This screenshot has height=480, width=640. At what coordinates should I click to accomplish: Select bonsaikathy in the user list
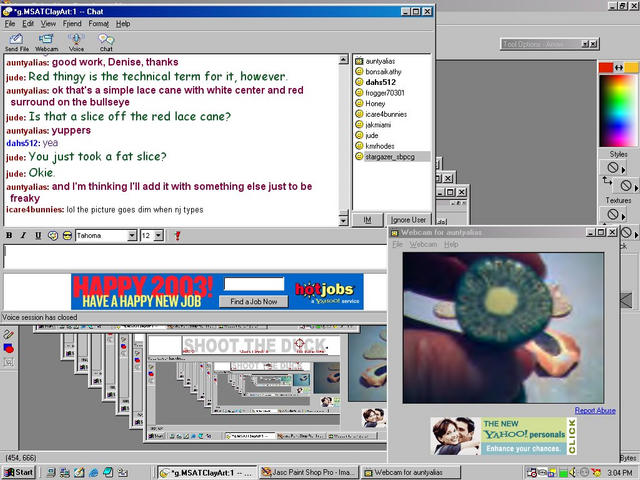(383, 71)
